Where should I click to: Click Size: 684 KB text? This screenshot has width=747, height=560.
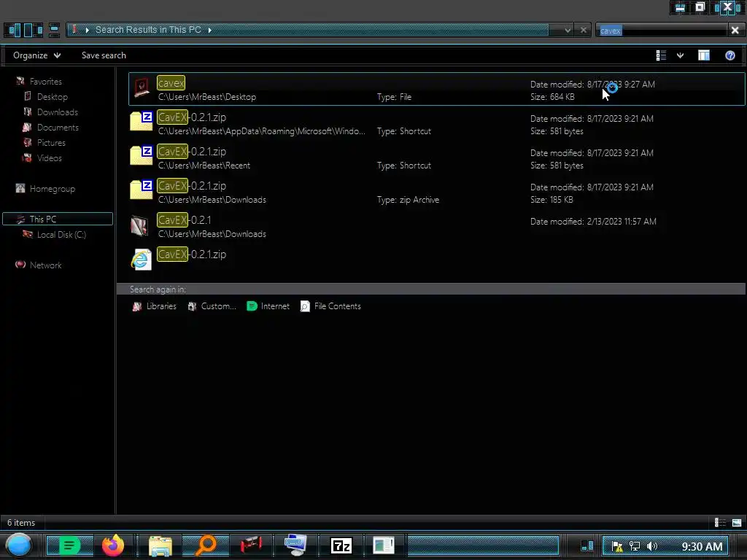tap(553, 97)
